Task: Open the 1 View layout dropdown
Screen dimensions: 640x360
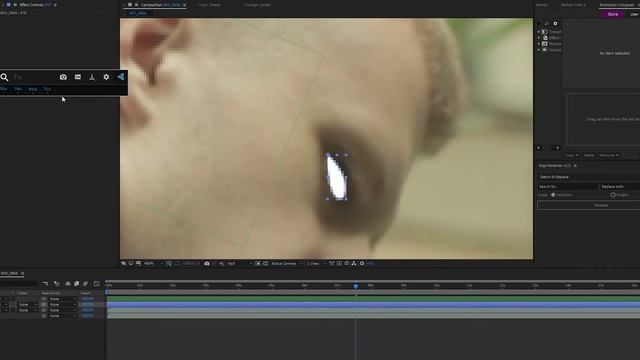Action: pos(316,264)
